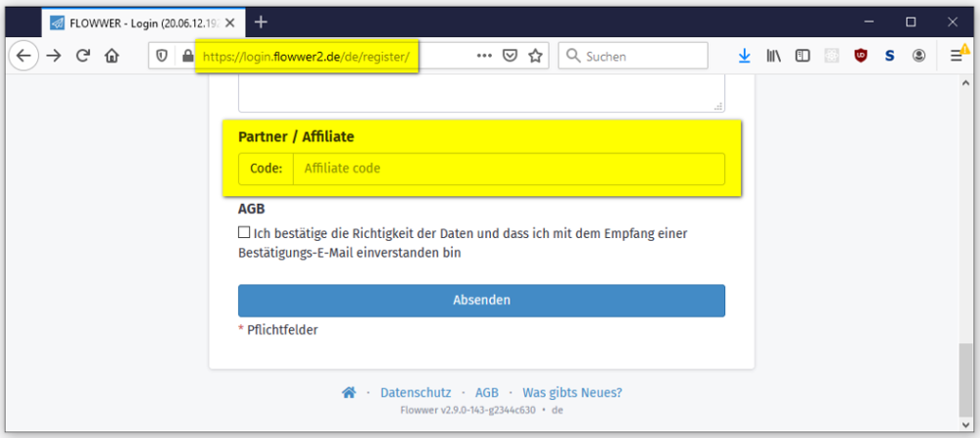
Task: Bookmark this page with the star icon
Action: [x=535, y=56]
